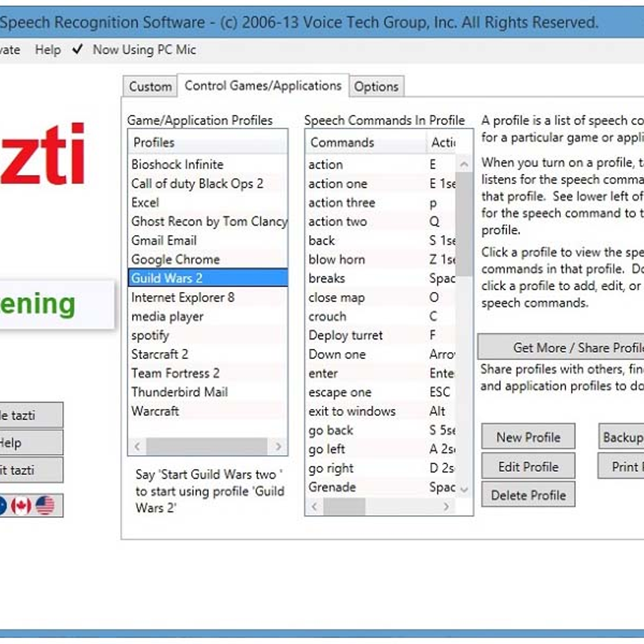Select the 'enter' command row
Viewport: 644px width, 644px height.
[380, 373]
